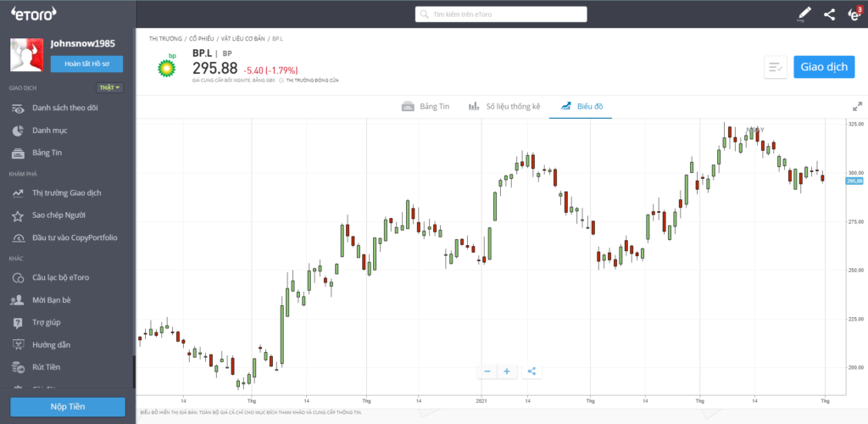Screen dimensions: 868x424
Task: Click the Mời Bạn bè people icon
Action: pos(18,300)
